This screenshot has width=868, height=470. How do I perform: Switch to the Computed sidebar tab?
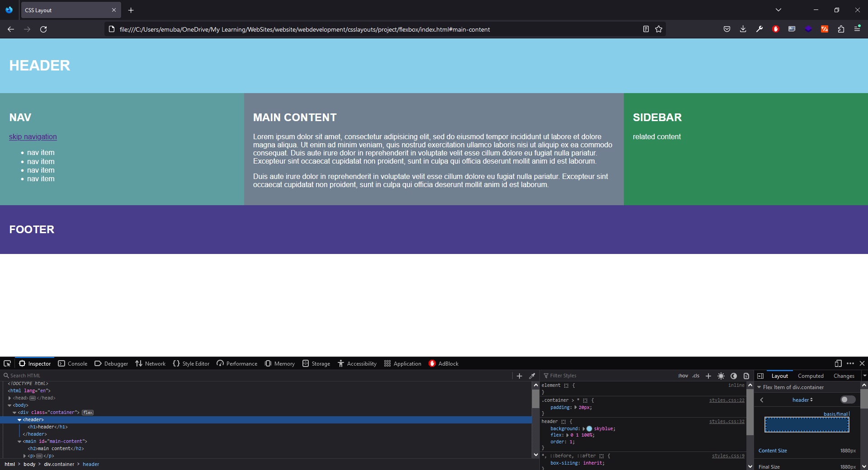[x=811, y=376]
